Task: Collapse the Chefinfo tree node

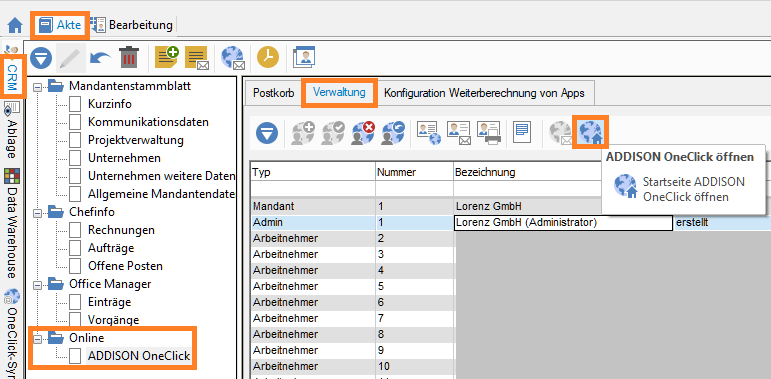Action: click(x=37, y=213)
